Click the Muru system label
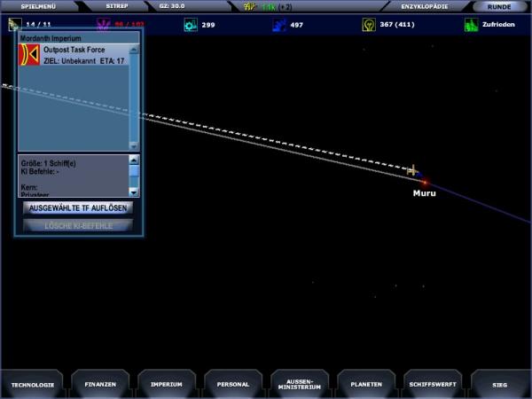This screenshot has height=399, width=532. pyautogui.click(x=424, y=193)
